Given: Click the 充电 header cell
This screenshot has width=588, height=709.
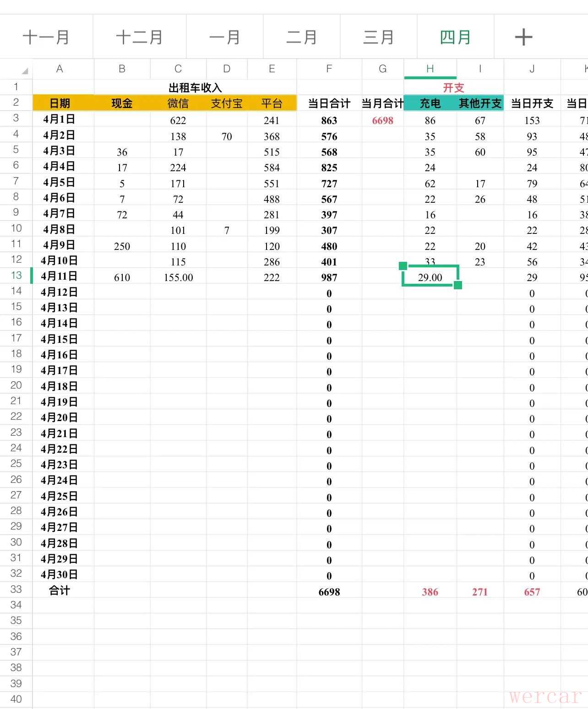Looking at the screenshot, I should click(430, 103).
